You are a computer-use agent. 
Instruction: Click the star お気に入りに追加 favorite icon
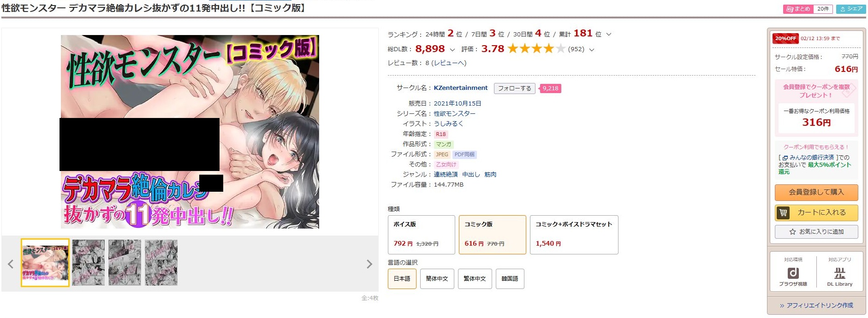point(792,232)
